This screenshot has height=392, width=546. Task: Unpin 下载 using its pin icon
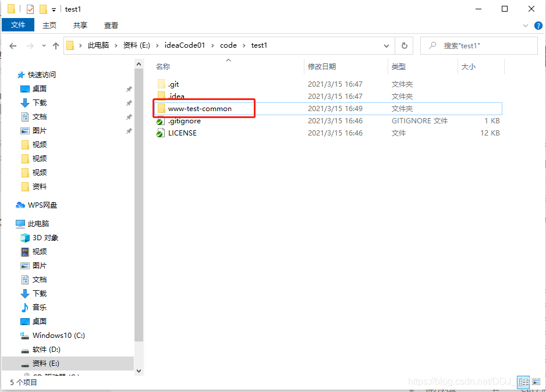coord(129,103)
